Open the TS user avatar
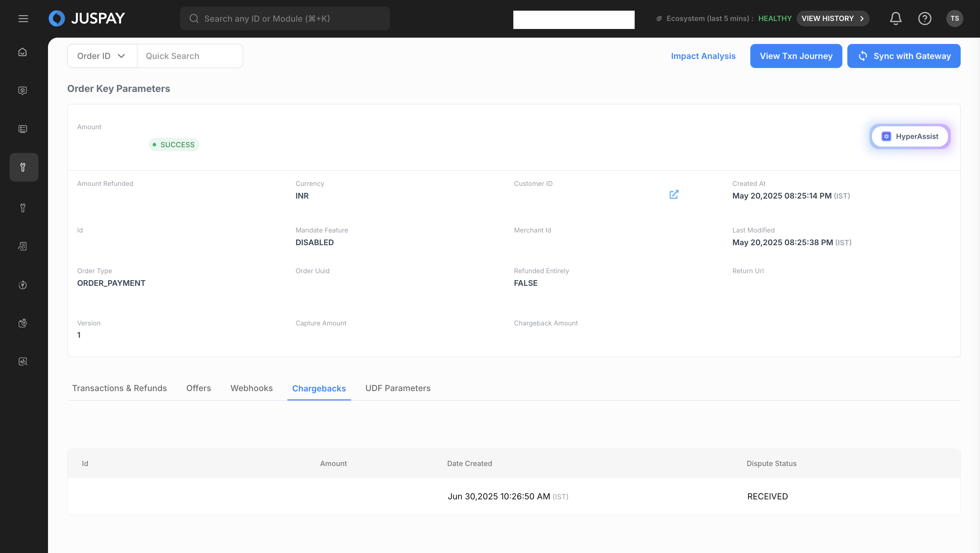Screen dimensions: 980x553 [954, 19]
